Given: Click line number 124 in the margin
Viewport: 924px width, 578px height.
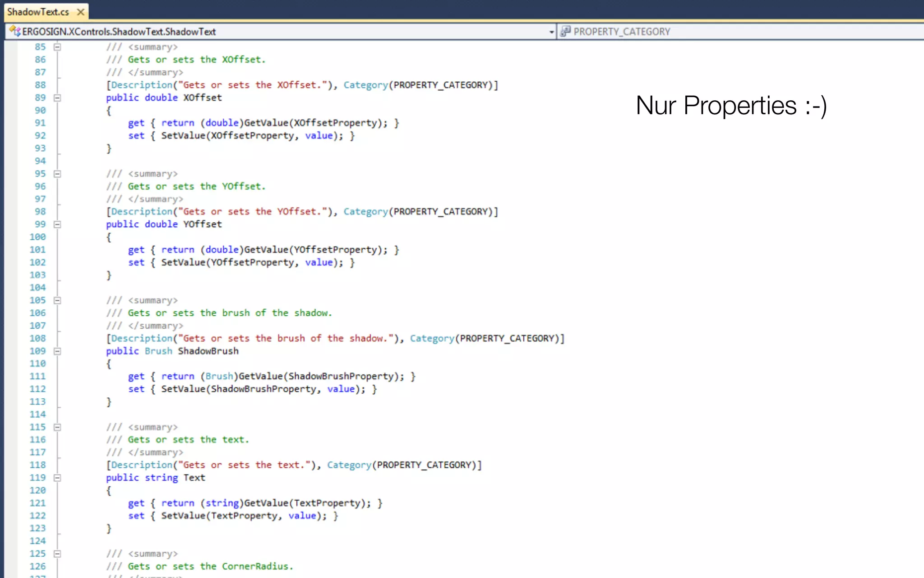Looking at the screenshot, I should [37, 541].
